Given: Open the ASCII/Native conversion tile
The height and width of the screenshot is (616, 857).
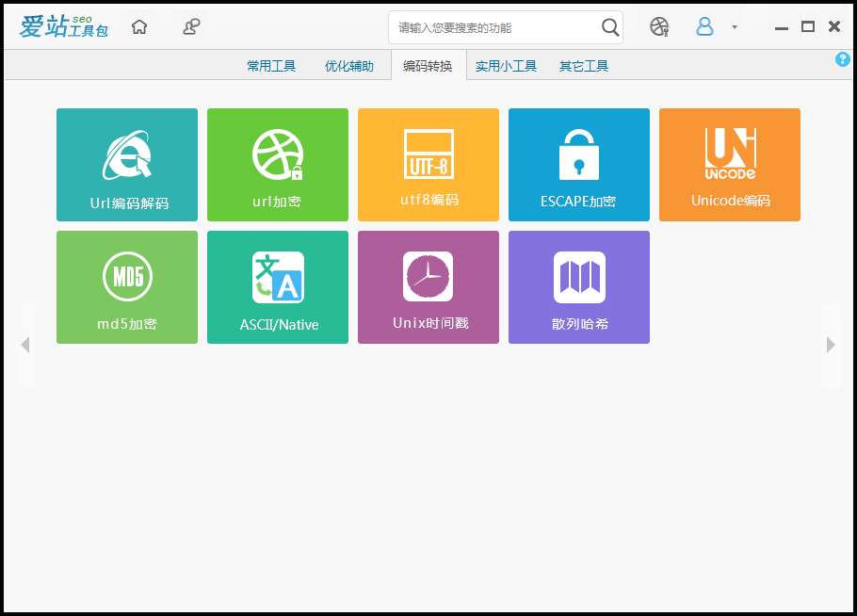Looking at the screenshot, I should coord(278,287).
